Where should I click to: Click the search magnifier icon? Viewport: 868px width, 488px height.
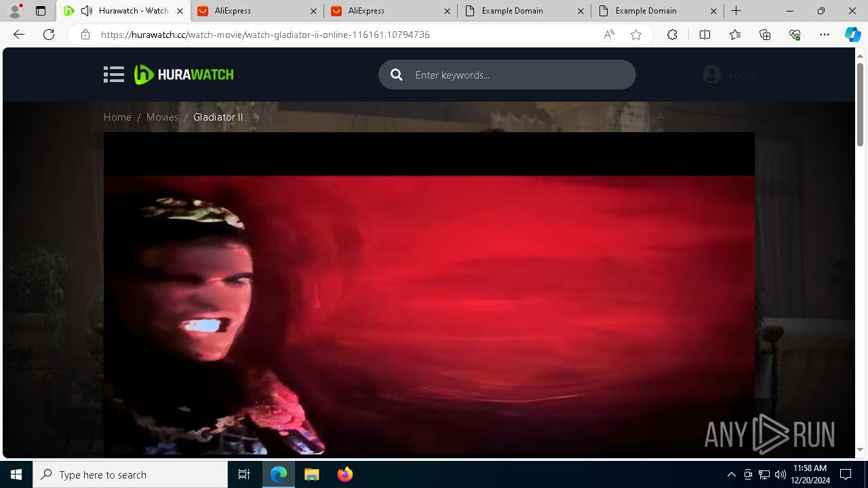pyautogui.click(x=397, y=75)
